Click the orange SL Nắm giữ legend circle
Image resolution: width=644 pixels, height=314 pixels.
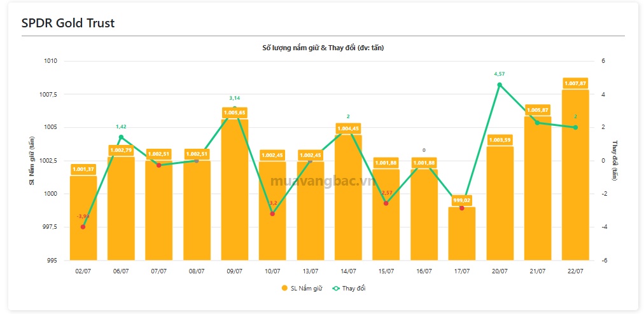pyautogui.click(x=284, y=289)
